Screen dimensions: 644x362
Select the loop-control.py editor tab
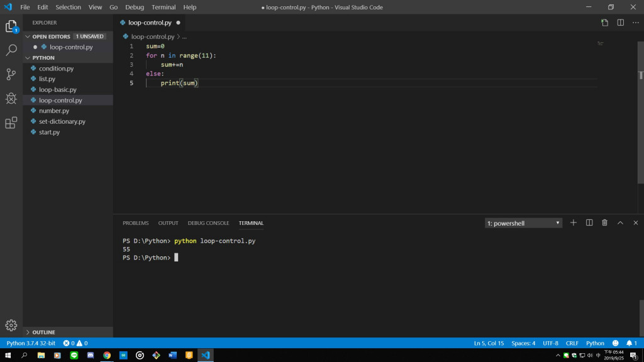click(x=150, y=23)
